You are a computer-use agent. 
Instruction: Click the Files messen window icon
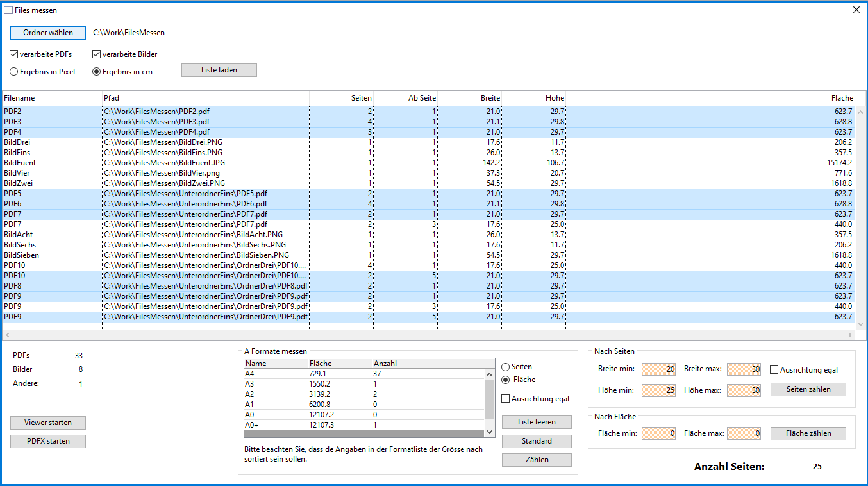(9, 10)
